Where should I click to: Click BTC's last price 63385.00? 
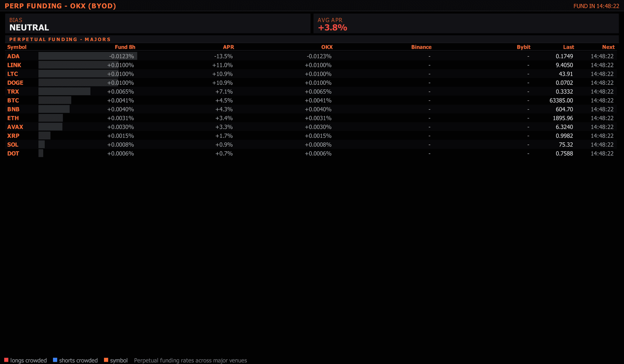click(561, 100)
